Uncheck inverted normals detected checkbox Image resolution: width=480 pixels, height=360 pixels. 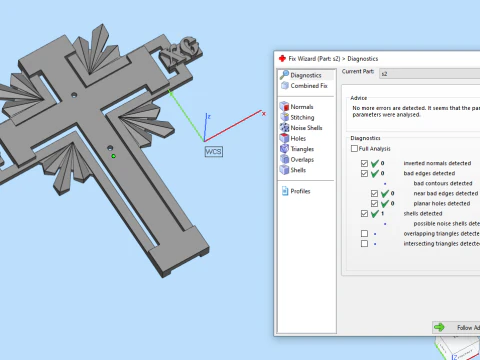tap(364, 163)
